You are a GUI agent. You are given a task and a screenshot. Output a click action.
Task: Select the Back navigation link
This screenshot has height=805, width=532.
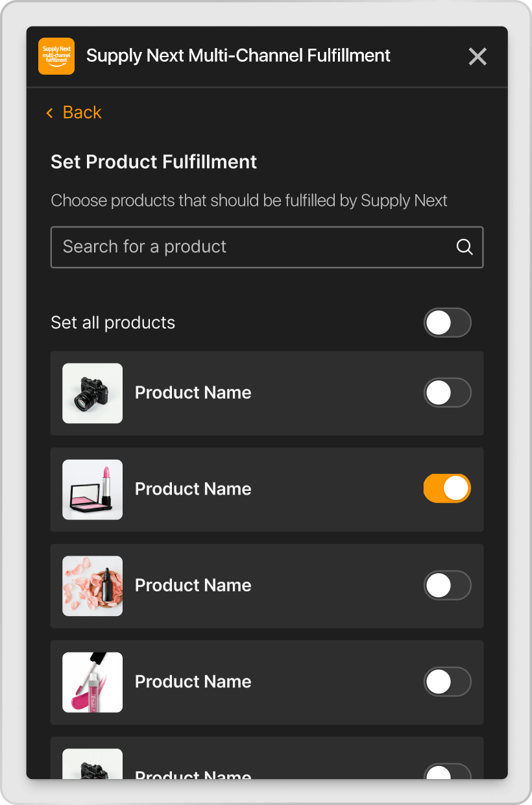click(x=73, y=112)
